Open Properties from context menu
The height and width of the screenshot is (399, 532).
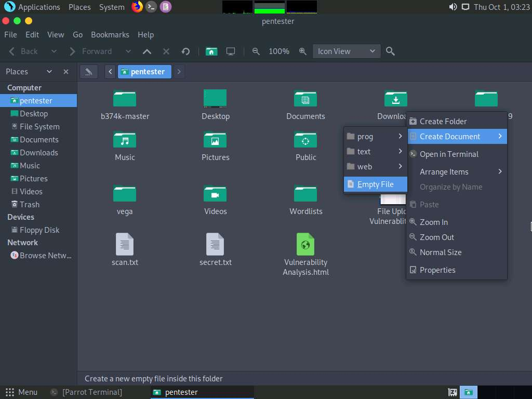point(457,270)
